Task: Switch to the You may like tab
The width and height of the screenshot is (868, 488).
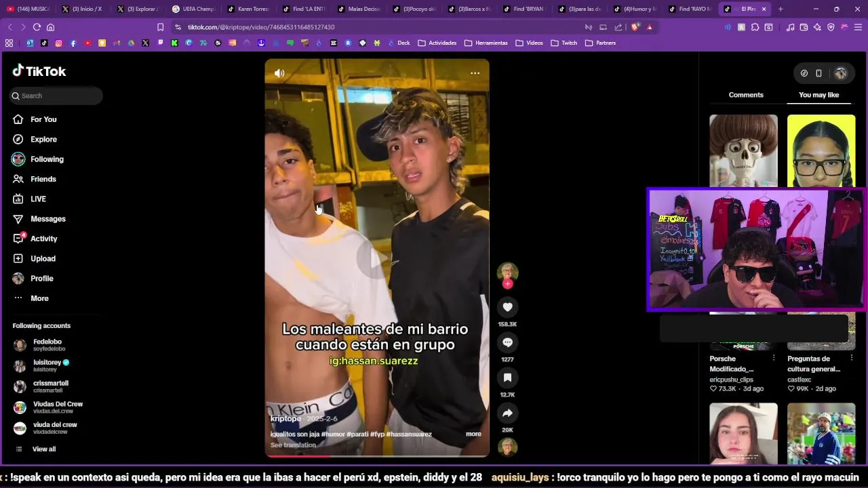Action: click(x=818, y=95)
